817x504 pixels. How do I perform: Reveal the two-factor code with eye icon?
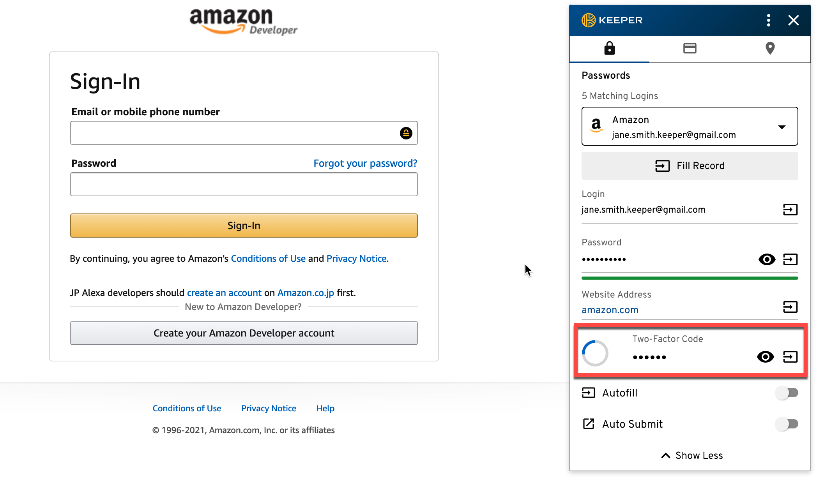765,357
